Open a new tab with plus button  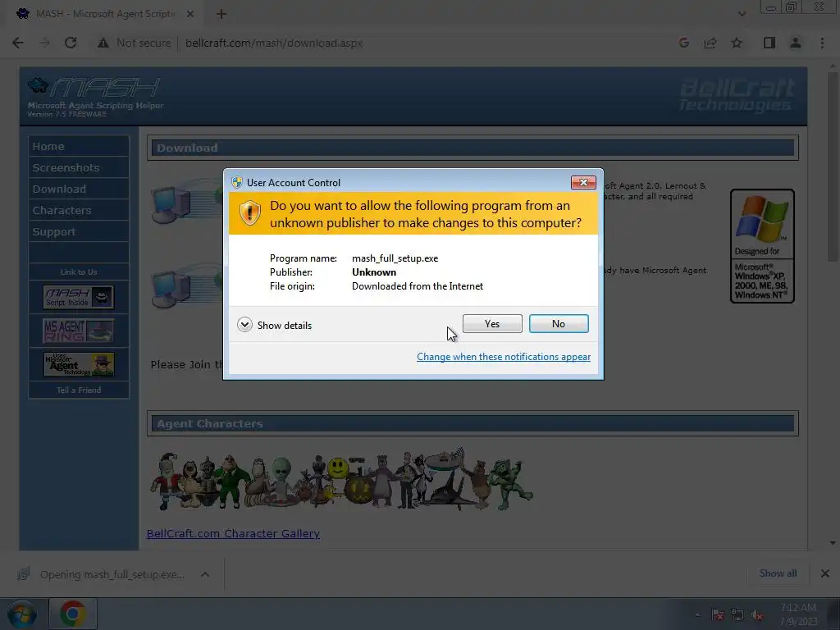(x=221, y=14)
